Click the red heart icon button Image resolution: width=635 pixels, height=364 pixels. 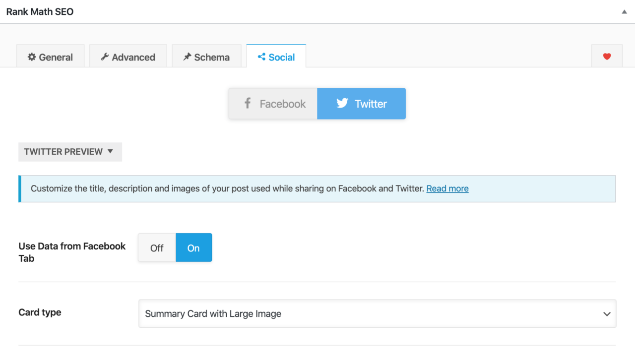coord(607,57)
